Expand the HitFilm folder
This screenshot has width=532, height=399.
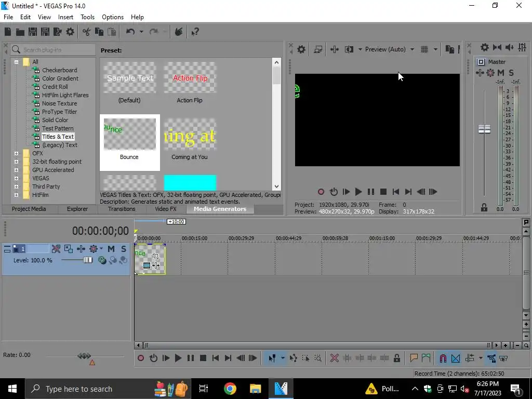(x=16, y=195)
